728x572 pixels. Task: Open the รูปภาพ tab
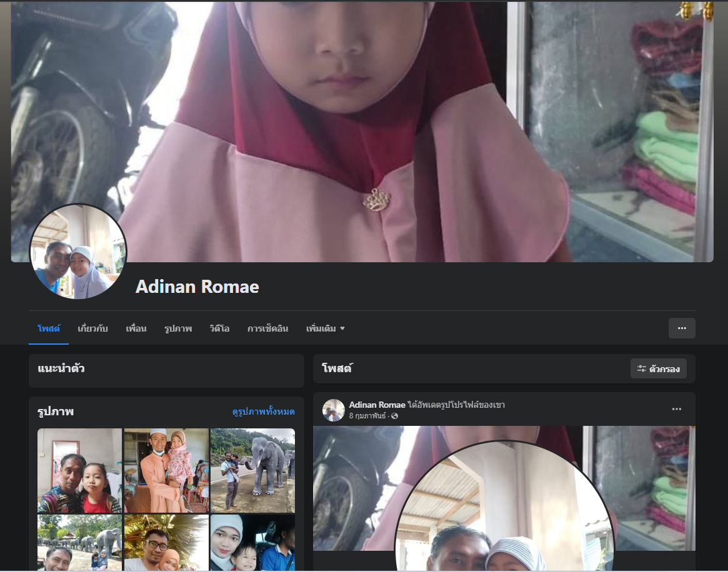178,328
